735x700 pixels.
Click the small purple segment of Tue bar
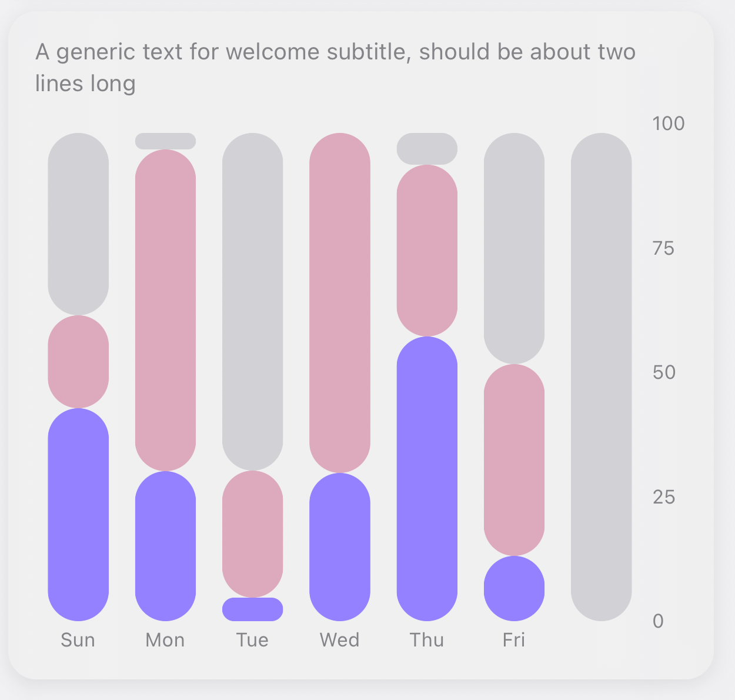253,609
